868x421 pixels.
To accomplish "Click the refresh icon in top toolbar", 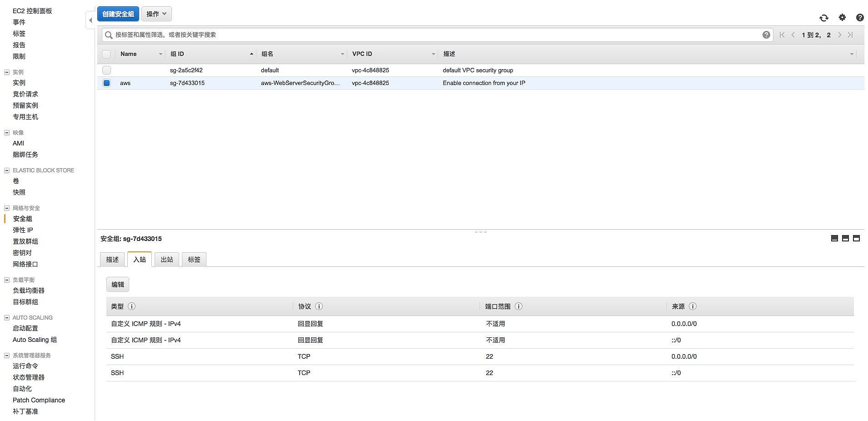I will tap(823, 18).
